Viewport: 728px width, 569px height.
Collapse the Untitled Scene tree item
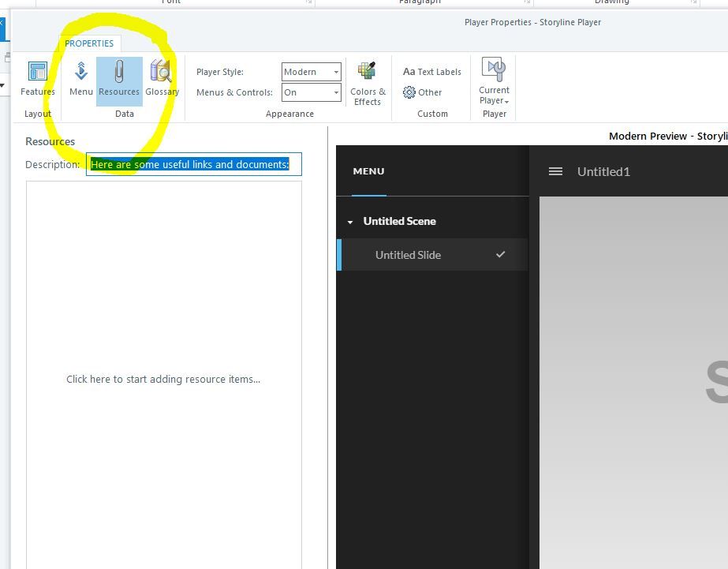point(350,222)
